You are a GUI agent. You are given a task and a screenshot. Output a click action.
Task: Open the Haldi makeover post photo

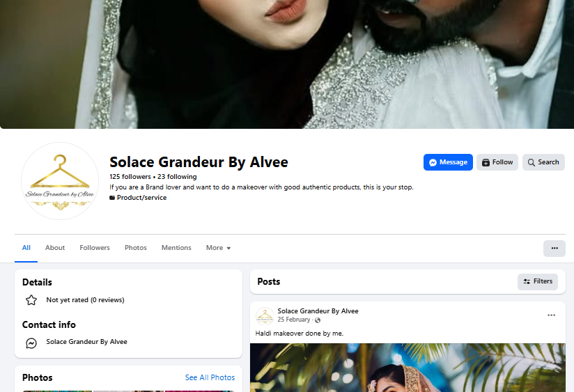point(408,368)
